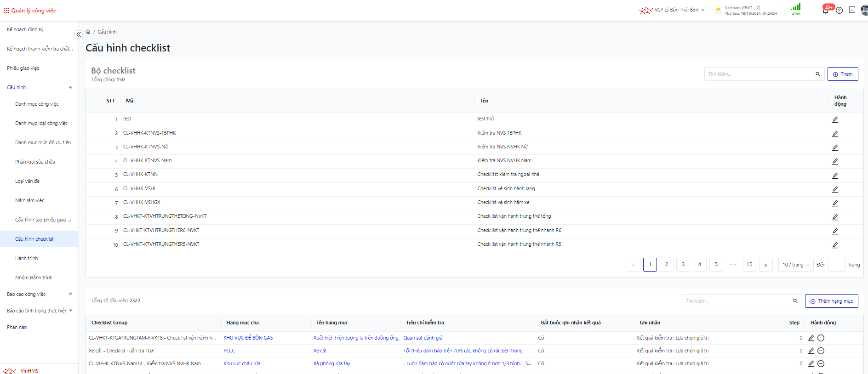Edit the 'test' checklist row
This screenshot has height=374, width=868.
(835, 119)
